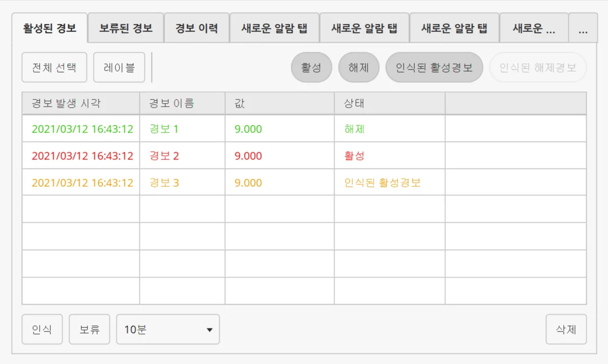Click the tab overflow … button

[x=583, y=28]
